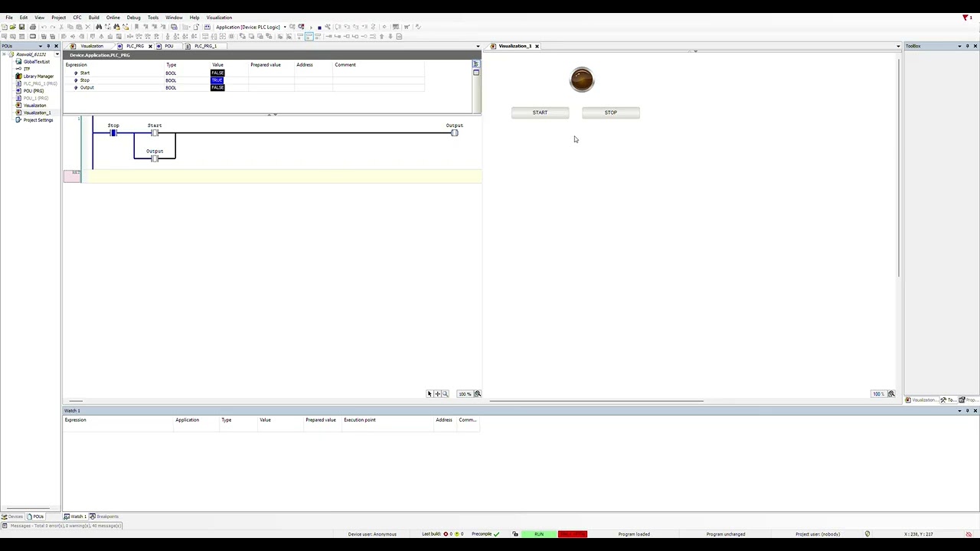Switch to the Watch 1 tab
980x551 pixels.
[75, 517]
